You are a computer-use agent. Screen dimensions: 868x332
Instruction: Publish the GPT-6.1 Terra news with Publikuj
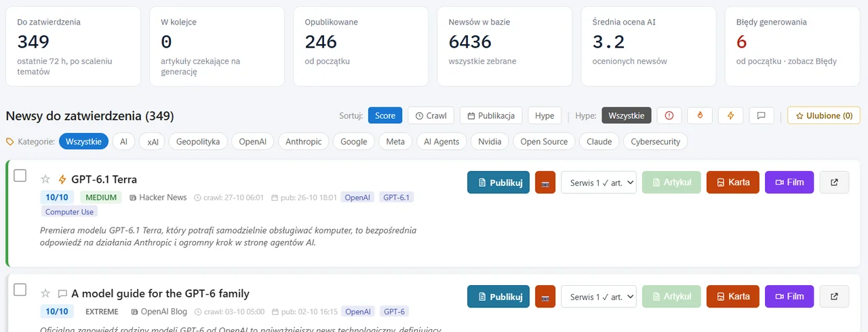point(498,182)
